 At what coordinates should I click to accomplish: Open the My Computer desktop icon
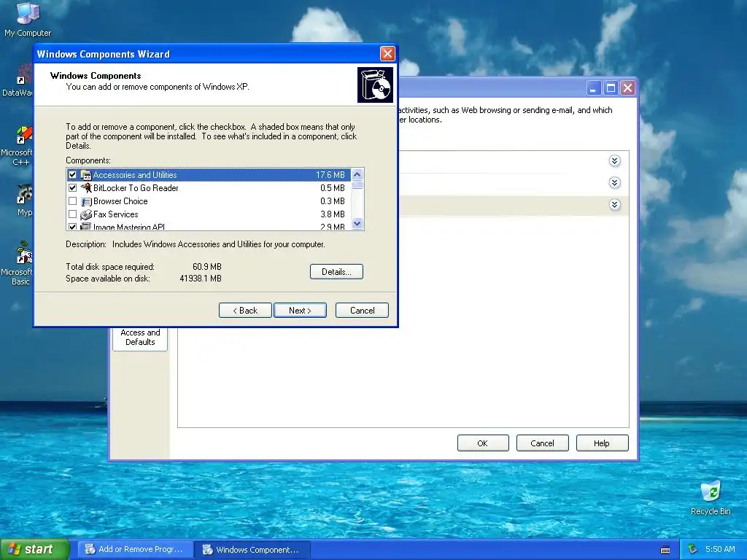pos(28,19)
